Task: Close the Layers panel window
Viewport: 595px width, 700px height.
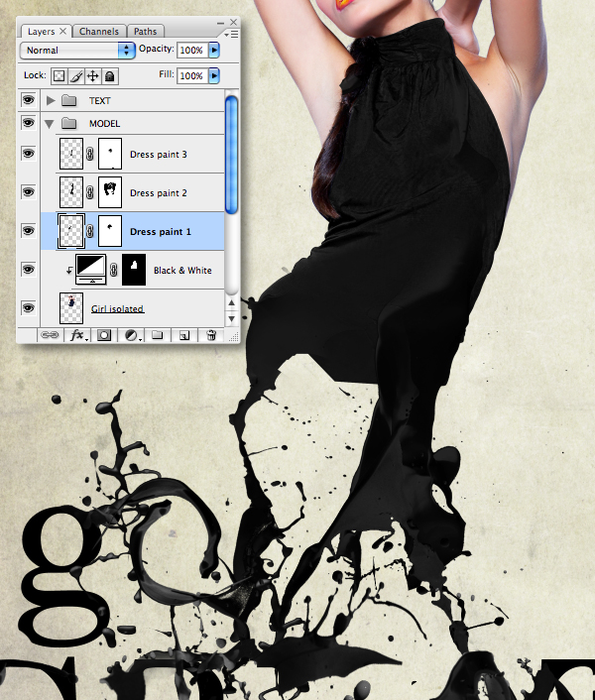Action: (x=233, y=22)
